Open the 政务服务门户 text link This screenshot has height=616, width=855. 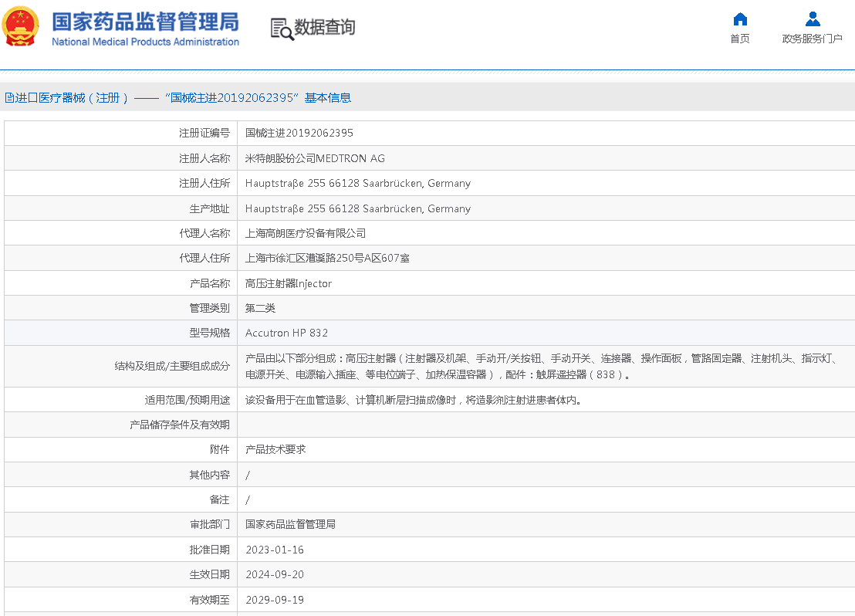(x=812, y=39)
